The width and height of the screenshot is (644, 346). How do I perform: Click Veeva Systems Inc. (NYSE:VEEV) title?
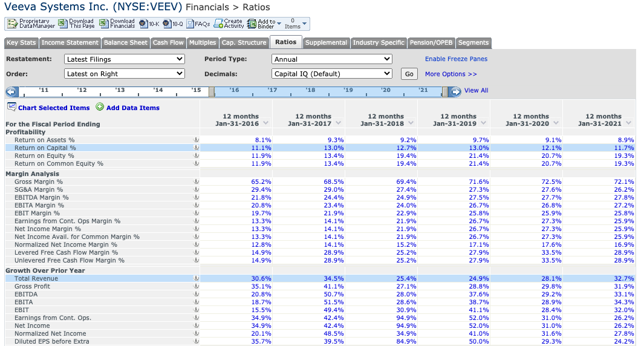pos(93,7)
